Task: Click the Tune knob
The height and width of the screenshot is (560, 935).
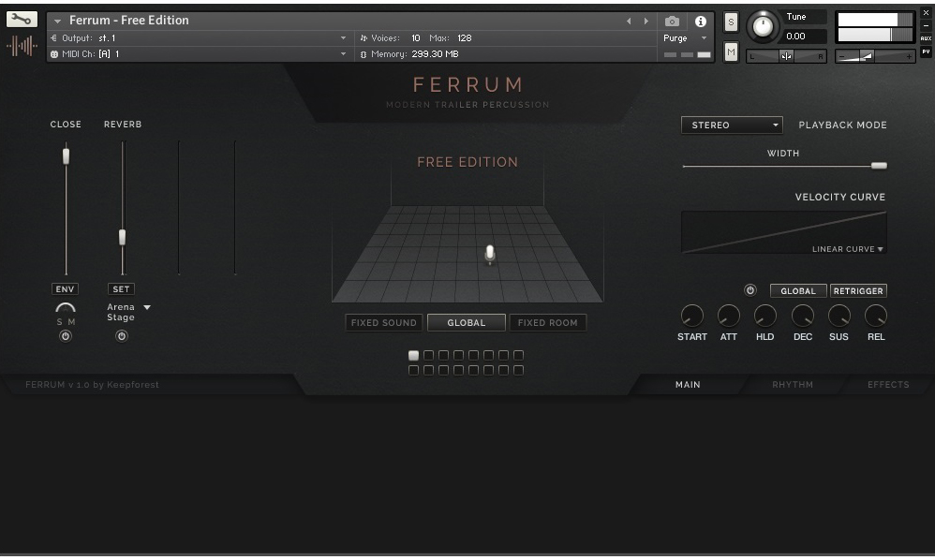Action: click(763, 26)
